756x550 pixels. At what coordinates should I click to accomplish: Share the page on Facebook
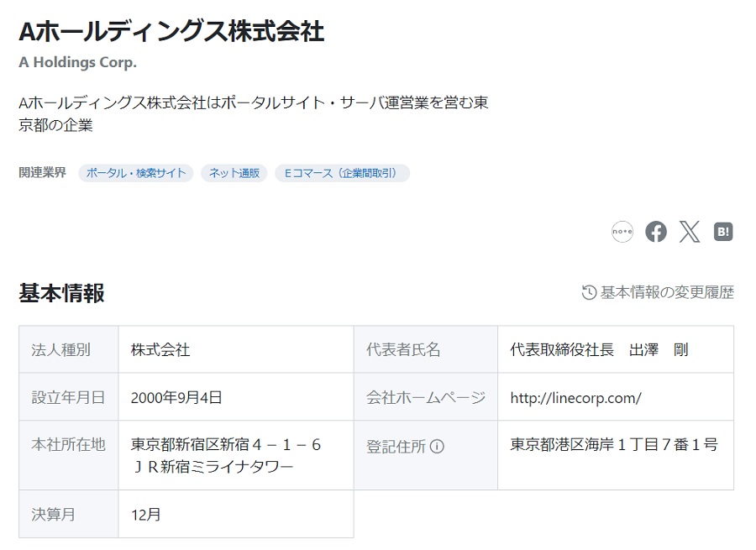pyautogui.click(x=656, y=232)
